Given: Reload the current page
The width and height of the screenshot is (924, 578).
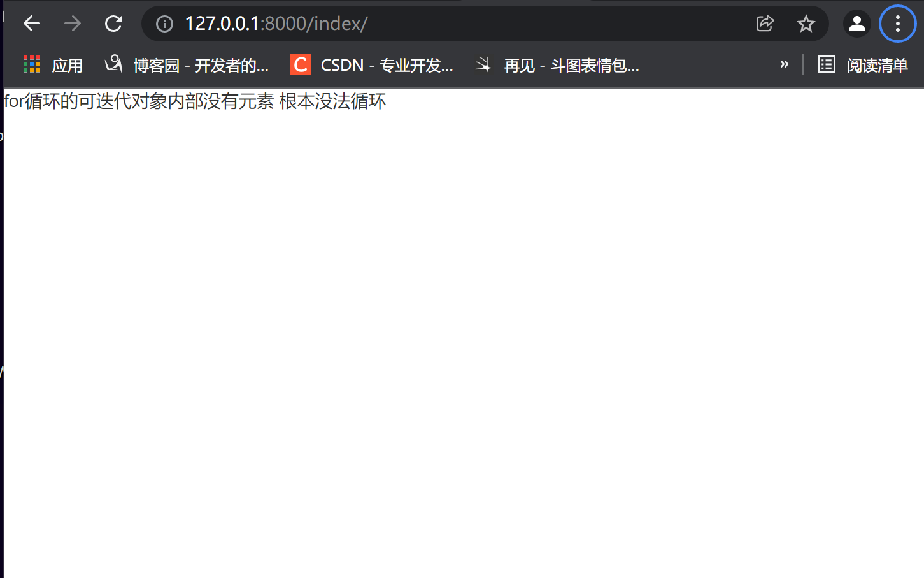Looking at the screenshot, I should click(x=113, y=24).
